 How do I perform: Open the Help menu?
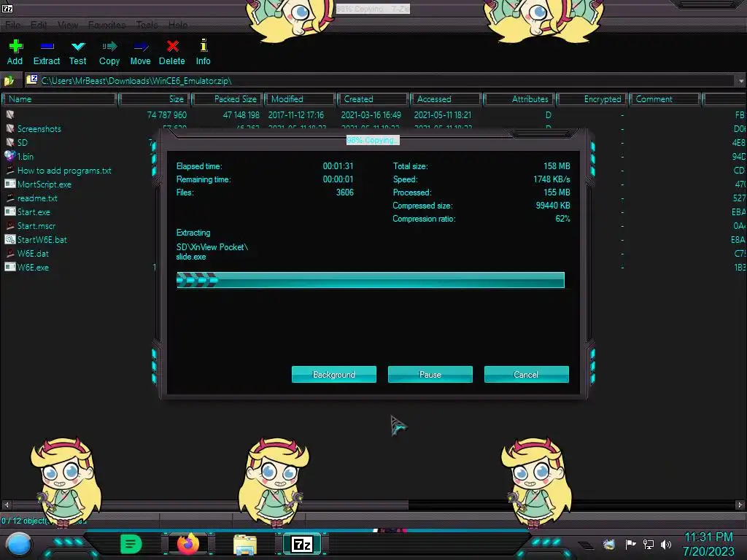[178, 25]
